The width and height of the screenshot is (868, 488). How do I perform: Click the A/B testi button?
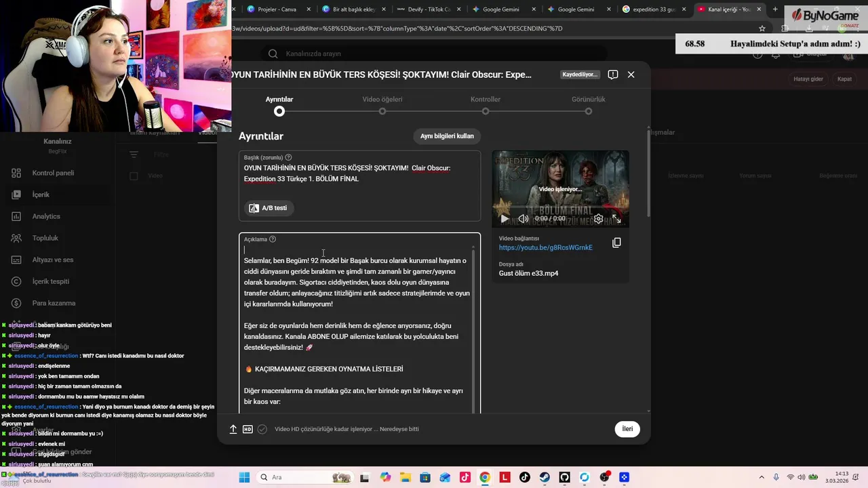(269, 208)
